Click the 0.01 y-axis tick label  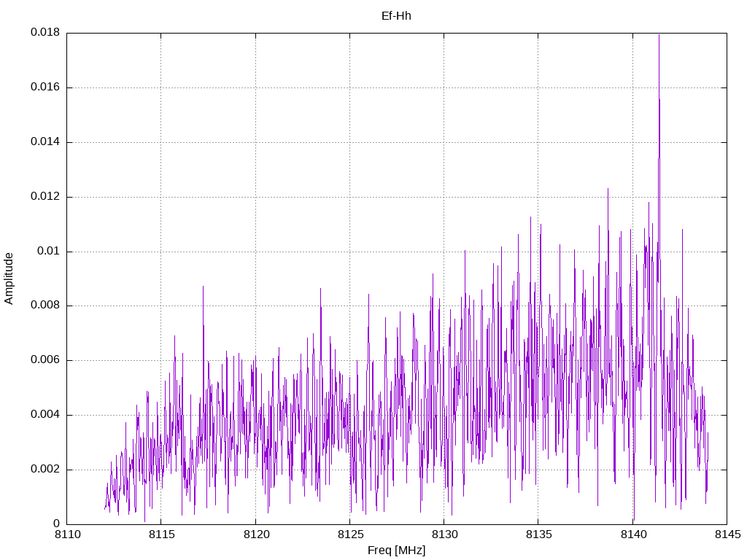(x=49, y=251)
